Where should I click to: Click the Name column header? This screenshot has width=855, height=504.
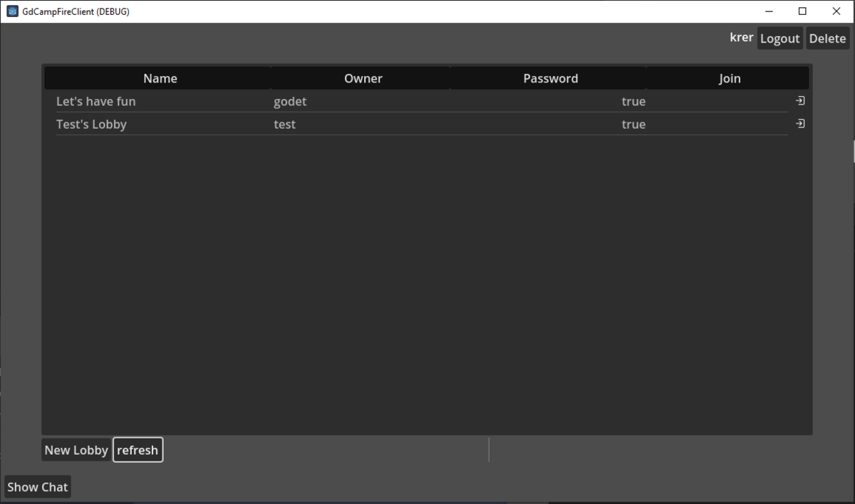[x=160, y=78]
